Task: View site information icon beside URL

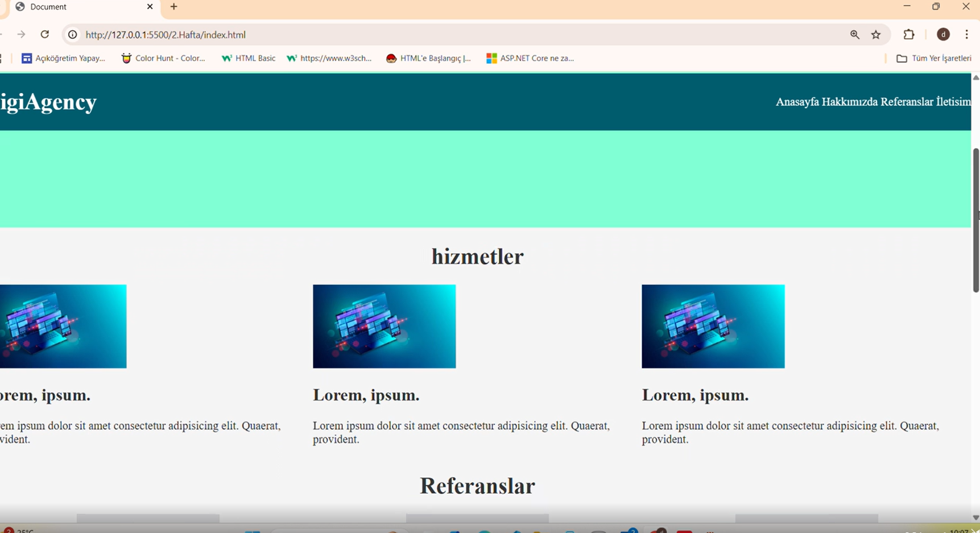Action: pos(73,35)
